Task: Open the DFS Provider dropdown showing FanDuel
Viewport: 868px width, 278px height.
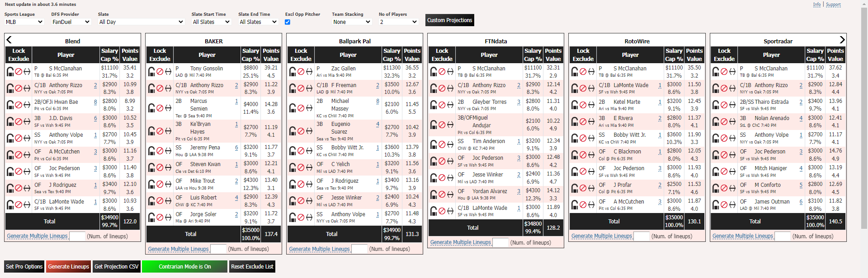Action: coord(71,22)
